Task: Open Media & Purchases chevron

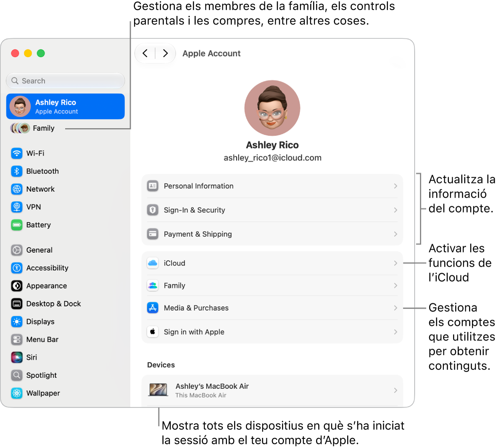Action: [396, 308]
